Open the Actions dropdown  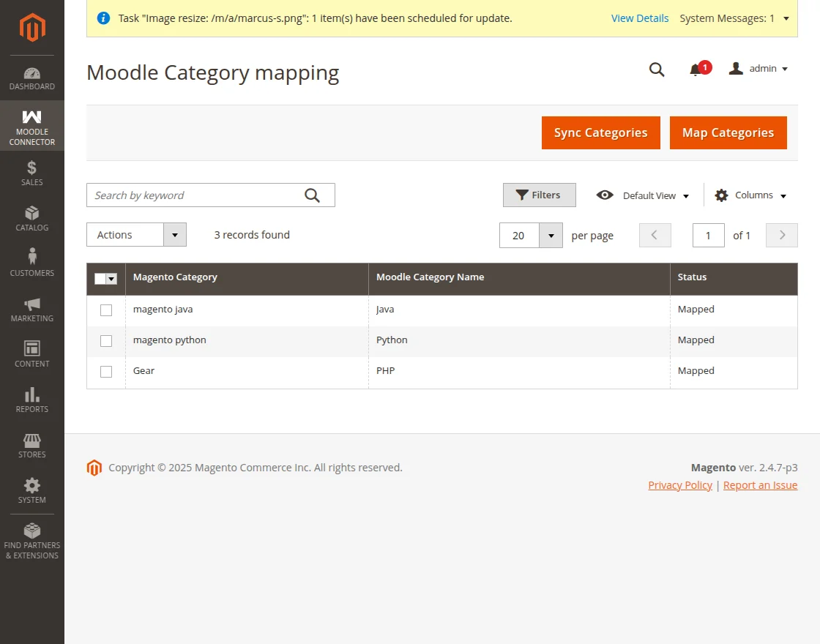coord(136,235)
